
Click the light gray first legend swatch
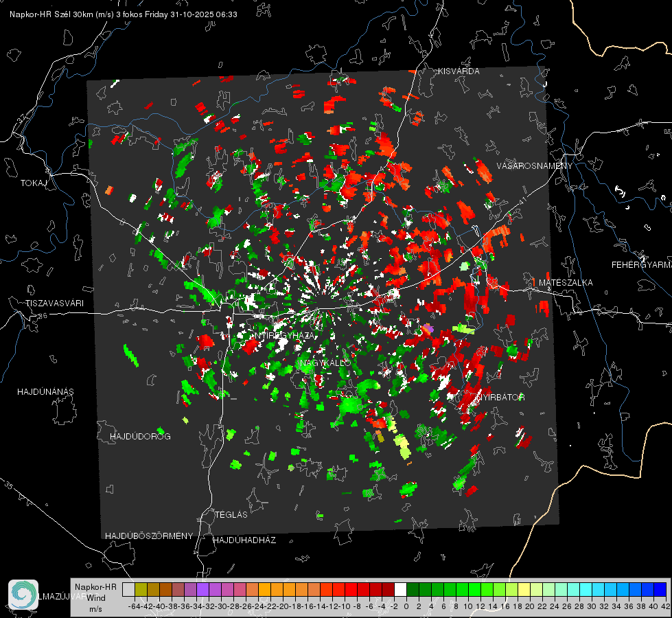pyautogui.click(x=128, y=589)
